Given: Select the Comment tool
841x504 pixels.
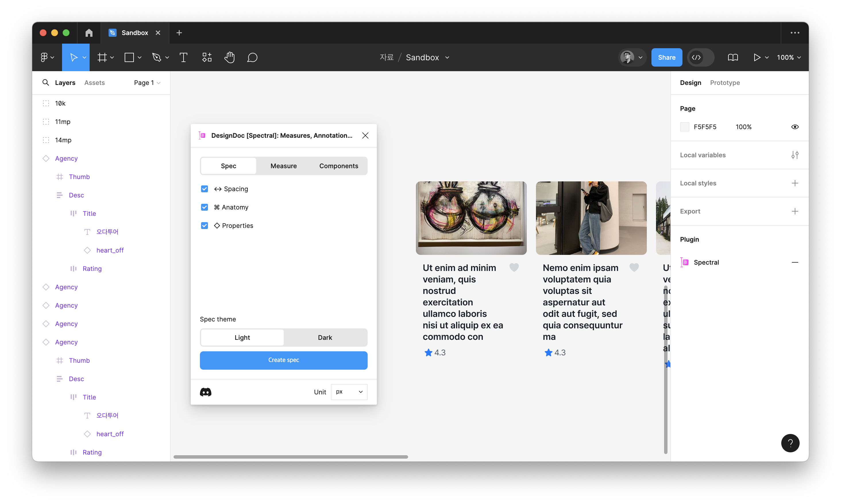Looking at the screenshot, I should (x=252, y=57).
